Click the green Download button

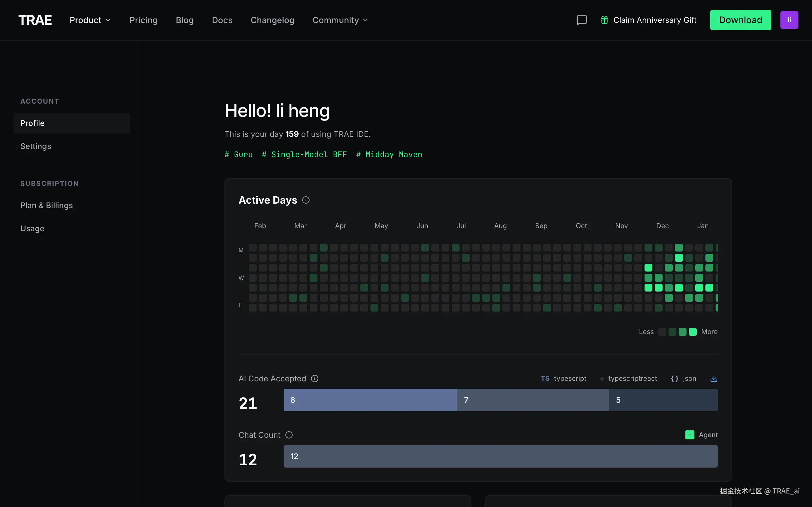click(x=740, y=20)
